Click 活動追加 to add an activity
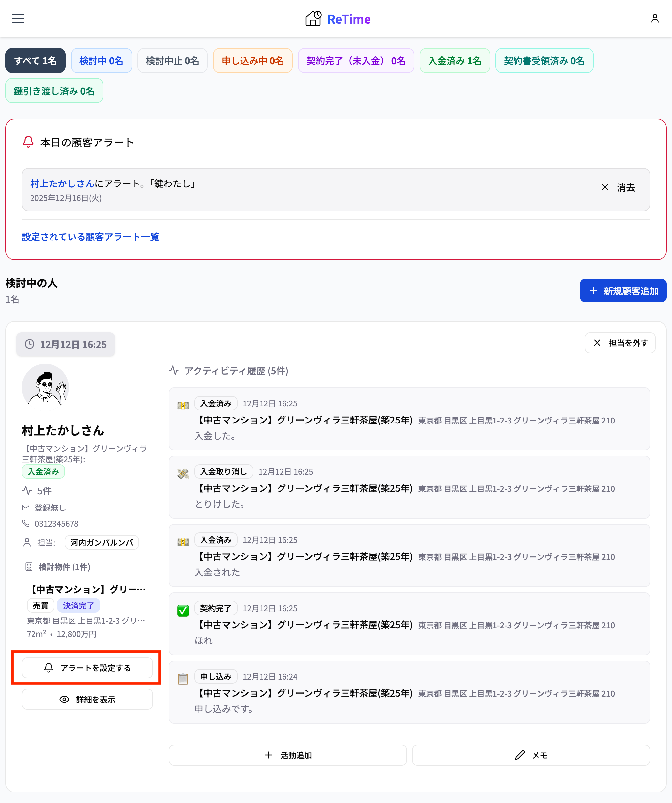The image size is (672, 803). click(x=287, y=755)
